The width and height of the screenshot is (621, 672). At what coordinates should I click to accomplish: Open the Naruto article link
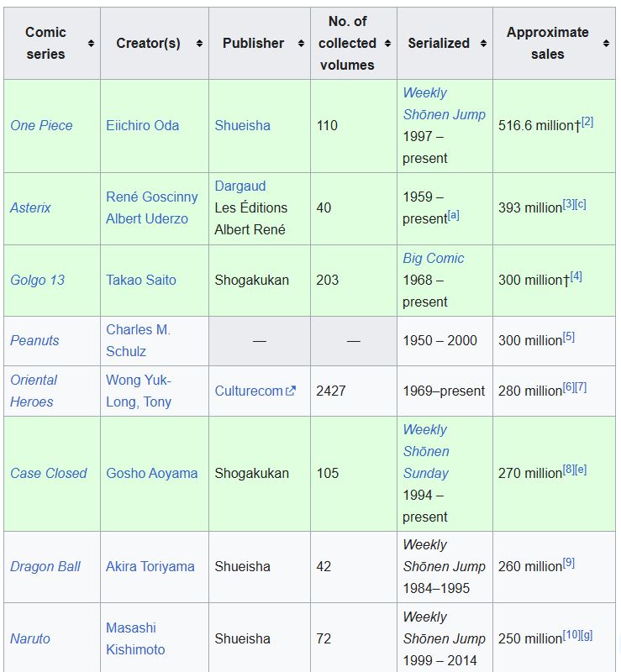tap(30, 638)
